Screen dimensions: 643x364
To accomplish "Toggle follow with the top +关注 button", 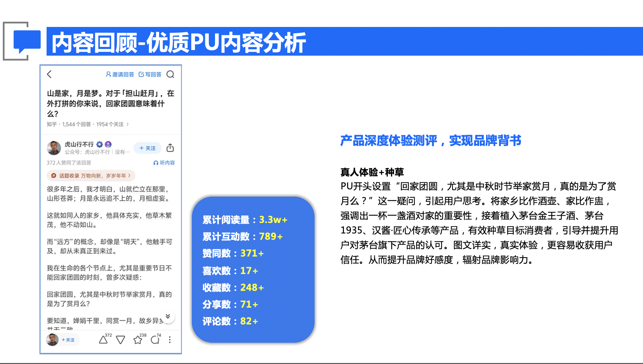I will (x=147, y=148).
